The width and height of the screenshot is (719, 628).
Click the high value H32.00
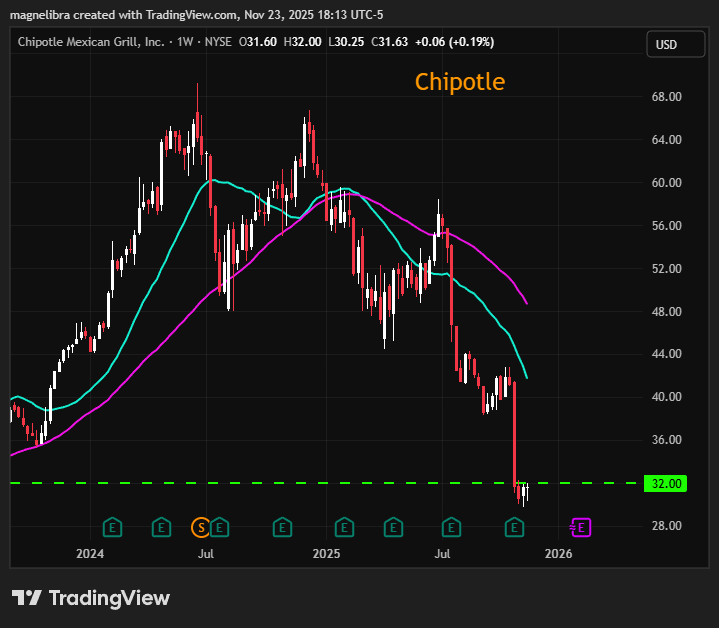point(302,42)
